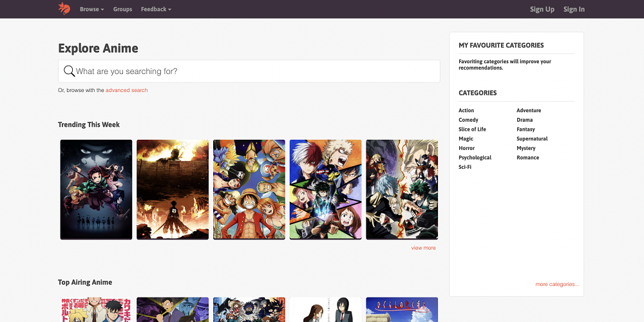Click view more under Trending This Week

(423, 248)
